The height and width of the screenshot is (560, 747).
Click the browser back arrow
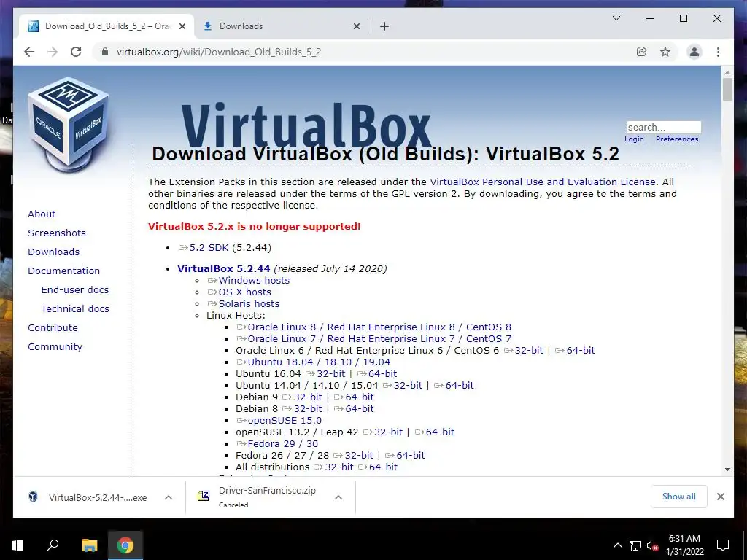[x=29, y=52]
